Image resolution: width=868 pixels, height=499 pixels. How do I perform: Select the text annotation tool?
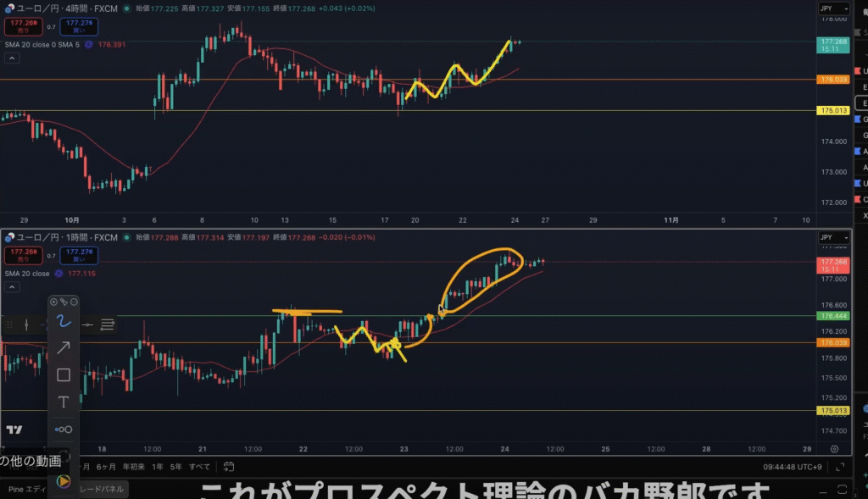tap(64, 402)
